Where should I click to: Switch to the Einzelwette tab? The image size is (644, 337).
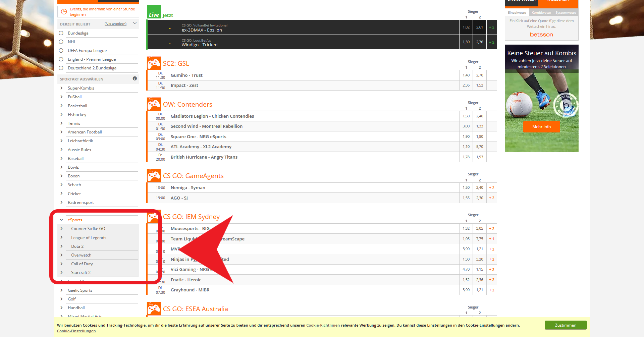[517, 13]
